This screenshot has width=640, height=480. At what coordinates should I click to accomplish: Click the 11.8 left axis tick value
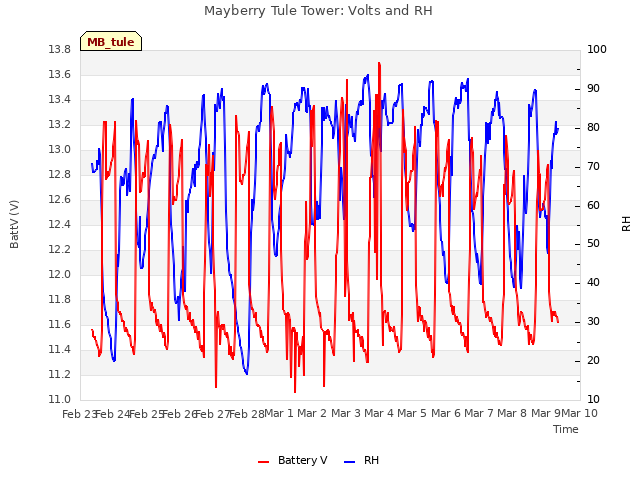[x=60, y=299]
